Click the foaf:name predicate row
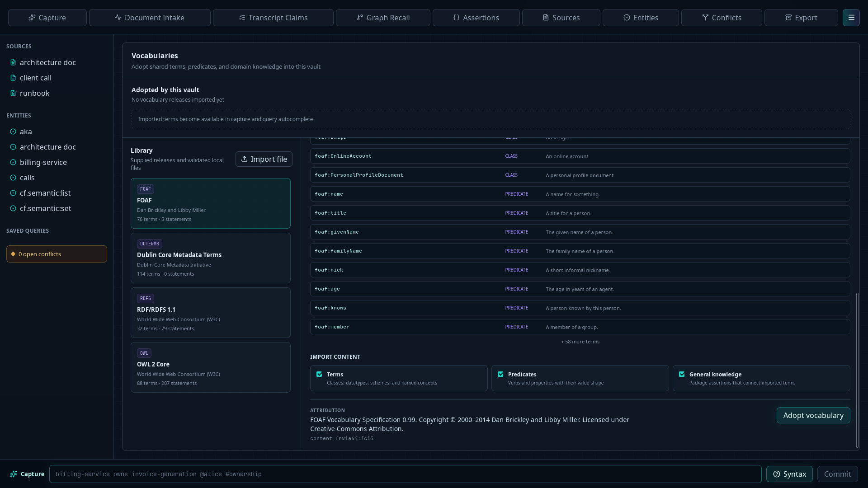The image size is (868, 488). point(580,194)
